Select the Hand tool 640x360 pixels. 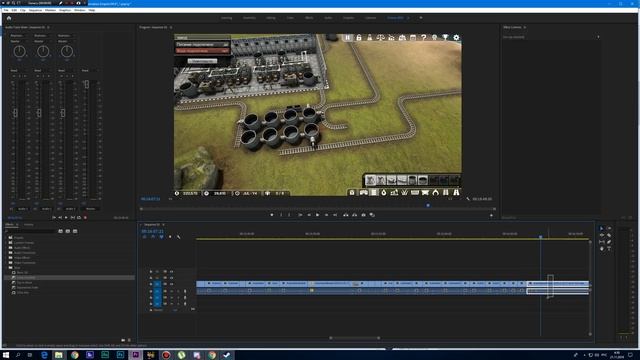602,248
